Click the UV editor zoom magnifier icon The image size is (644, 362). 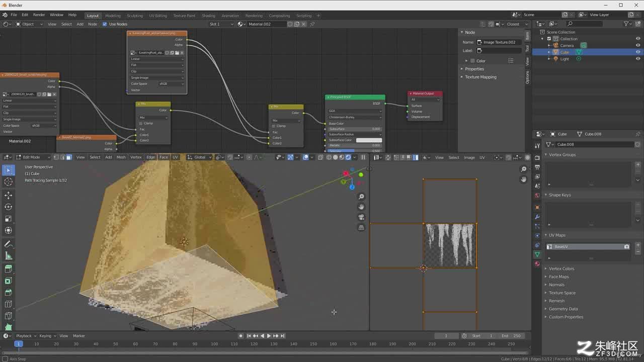tap(524, 169)
